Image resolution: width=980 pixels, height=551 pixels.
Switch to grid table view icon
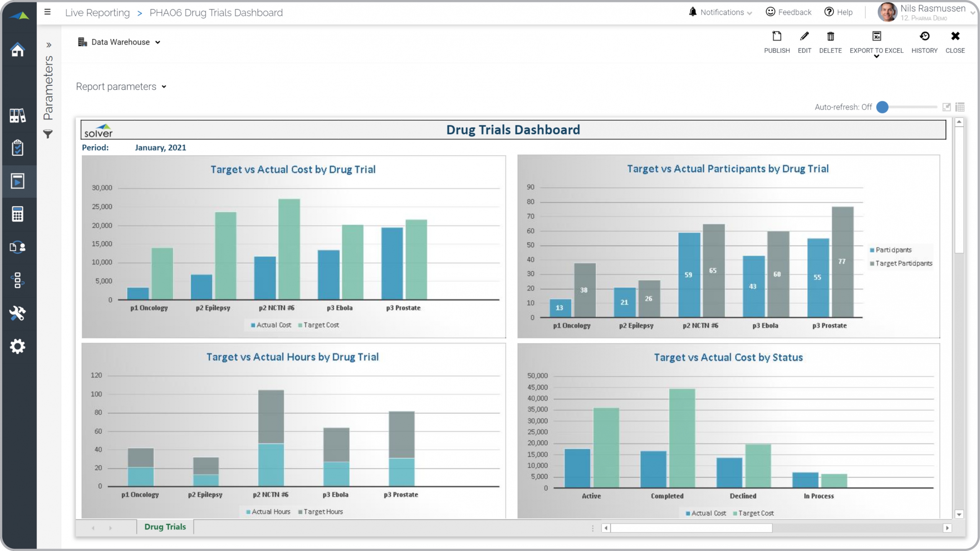point(960,107)
